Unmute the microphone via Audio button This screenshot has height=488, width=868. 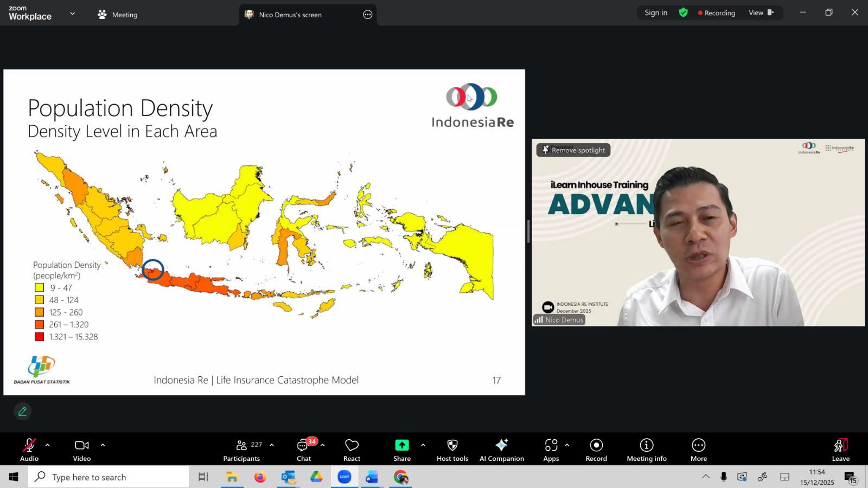click(x=29, y=450)
